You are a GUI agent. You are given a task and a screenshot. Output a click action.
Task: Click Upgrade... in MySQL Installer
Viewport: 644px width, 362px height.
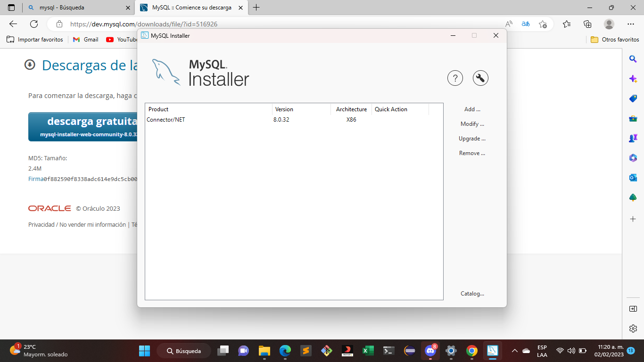pyautogui.click(x=472, y=139)
